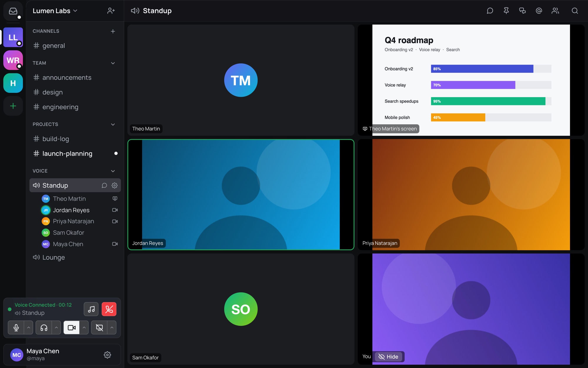The height and width of the screenshot is (368, 588).
Task: Open Standup text chat bubble icon in sidebar
Action: tap(104, 185)
